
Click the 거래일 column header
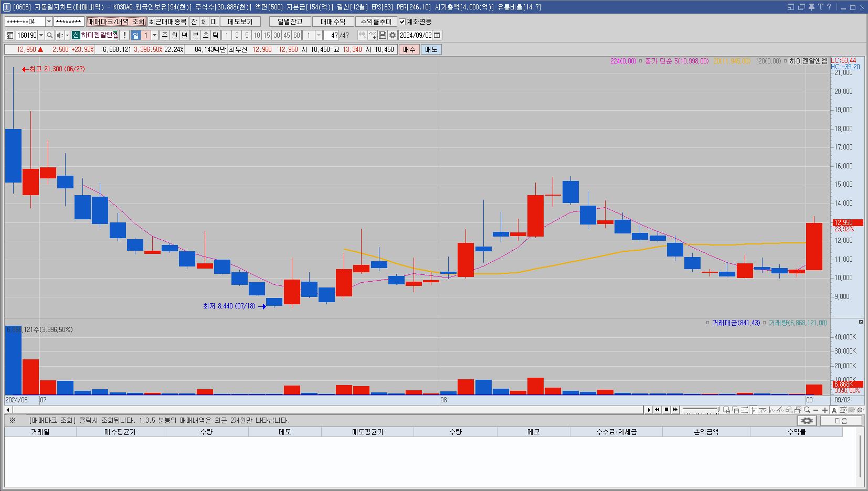[x=40, y=432]
